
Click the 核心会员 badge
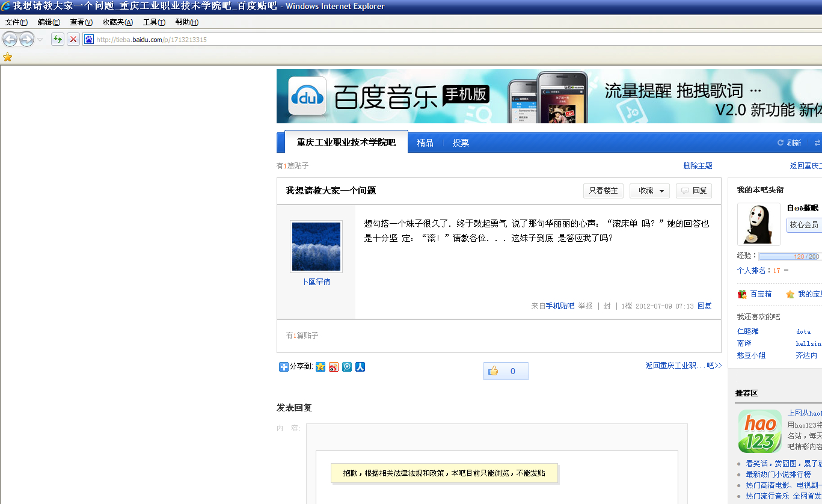(804, 225)
